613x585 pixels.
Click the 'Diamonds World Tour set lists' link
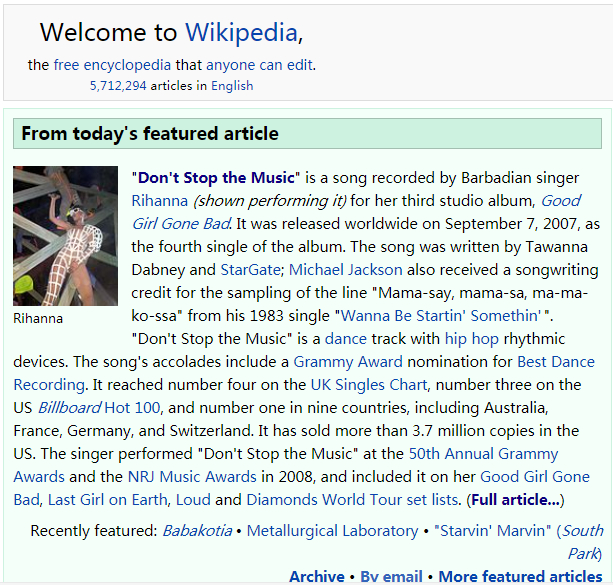352,500
